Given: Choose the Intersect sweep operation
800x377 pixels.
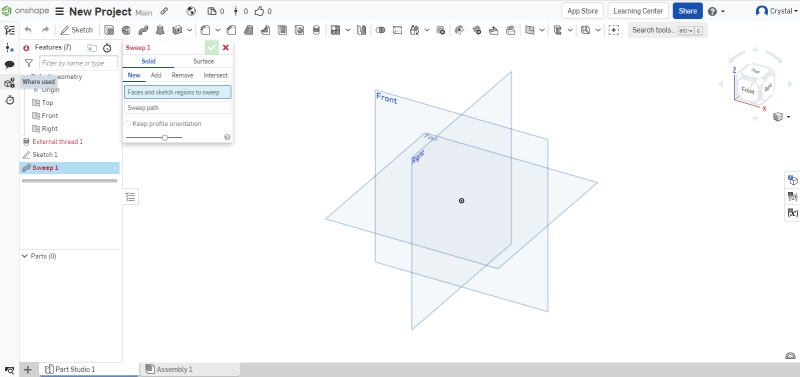Looking at the screenshot, I should click(215, 75).
